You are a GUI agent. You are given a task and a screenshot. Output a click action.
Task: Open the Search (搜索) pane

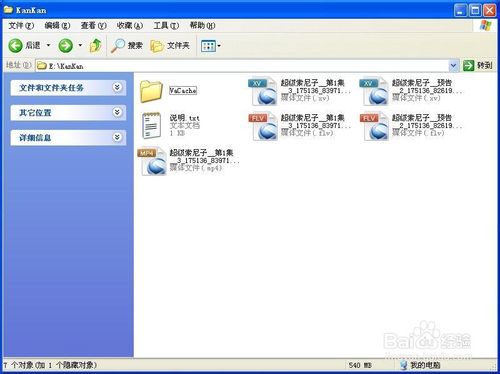pyautogui.click(x=126, y=45)
